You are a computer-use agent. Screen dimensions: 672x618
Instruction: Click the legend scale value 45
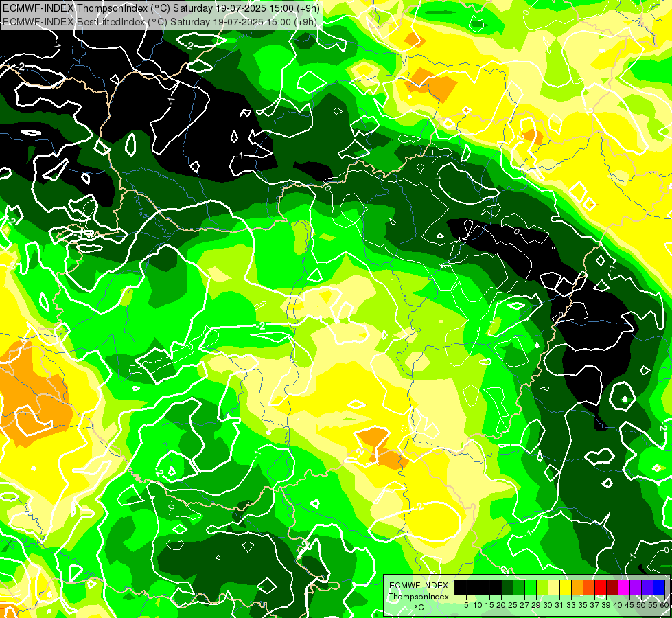[x=630, y=605]
